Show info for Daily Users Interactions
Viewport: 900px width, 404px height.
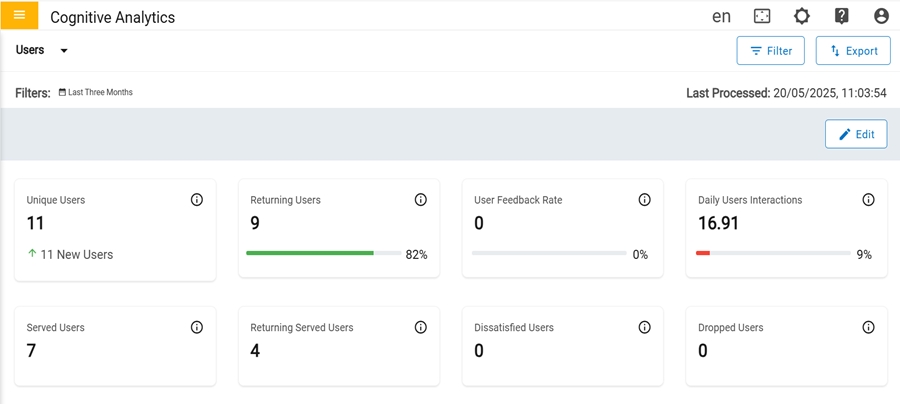[x=869, y=200]
